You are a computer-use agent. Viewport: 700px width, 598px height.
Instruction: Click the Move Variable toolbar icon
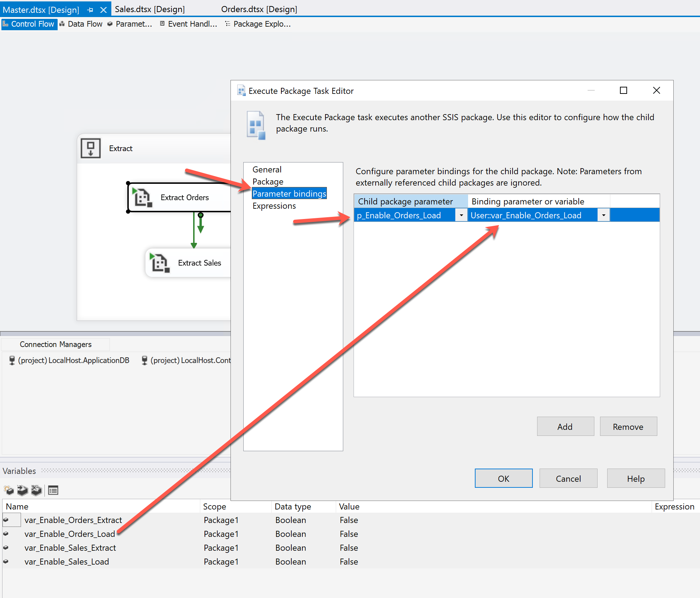tap(22, 490)
